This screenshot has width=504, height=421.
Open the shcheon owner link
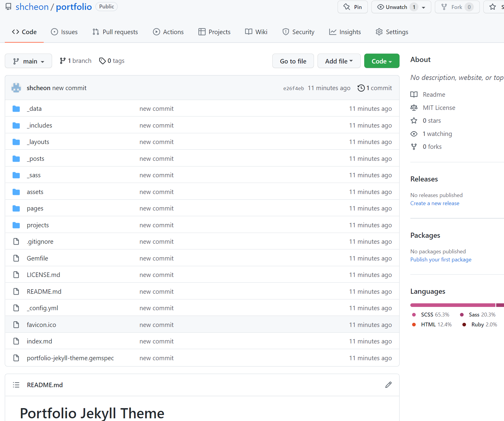(x=32, y=7)
